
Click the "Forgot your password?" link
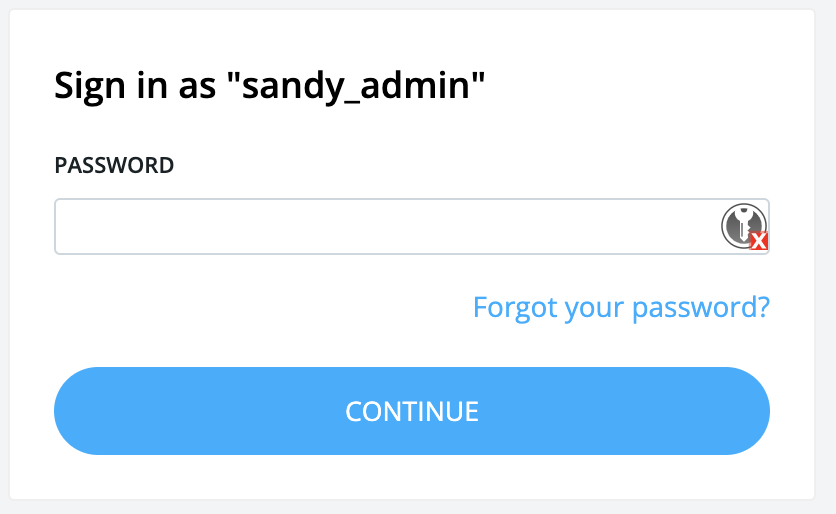[621, 307]
